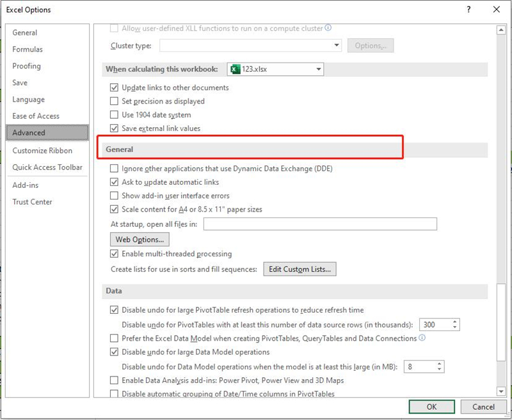Select Customize Ribbon in the sidebar
Viewport: 512px width, 420px height.
[42, 150]
